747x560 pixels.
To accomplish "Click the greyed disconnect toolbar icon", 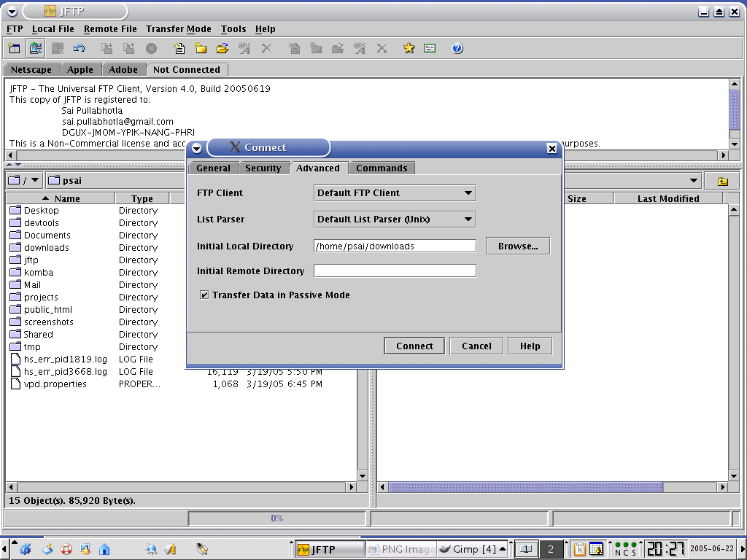I will coord(58,48).
